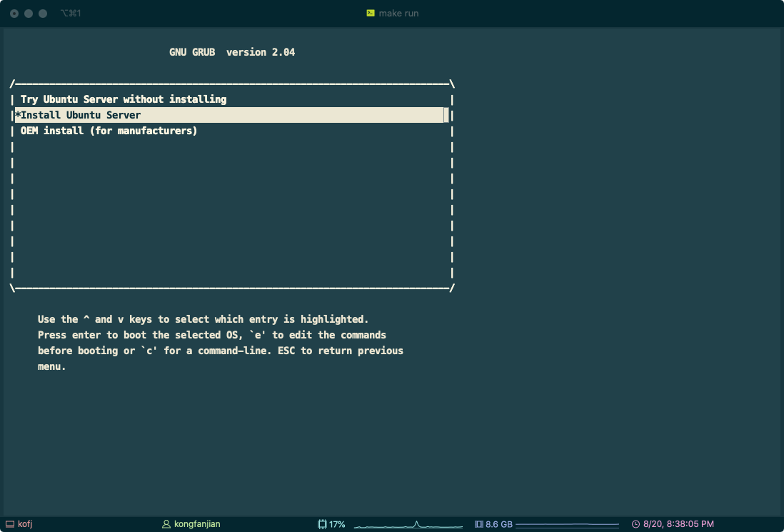This screenshot has height=532, width=784.
Task: Click the kofj hostname text
Action: [26, 524]
